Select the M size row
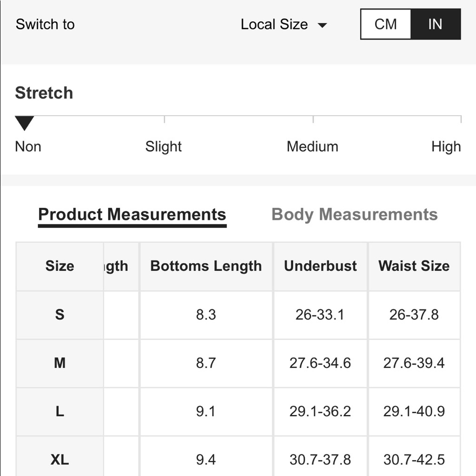Viewport: 476px width, 476px height. 238,363
